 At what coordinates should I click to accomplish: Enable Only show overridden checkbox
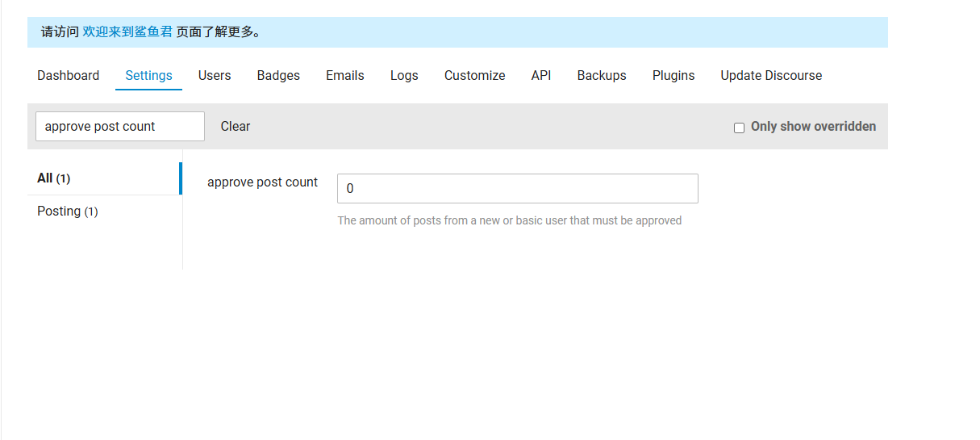tap(739, 128)
